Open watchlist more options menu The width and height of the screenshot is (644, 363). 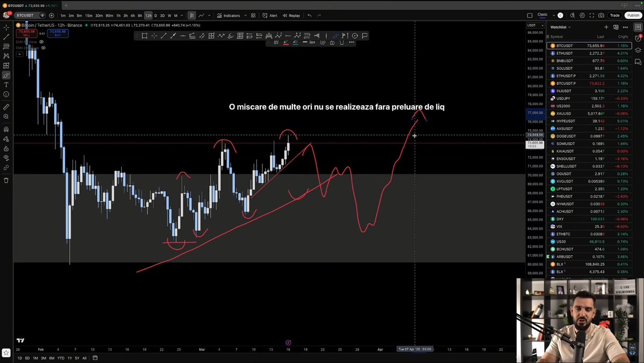click(626, 27)
